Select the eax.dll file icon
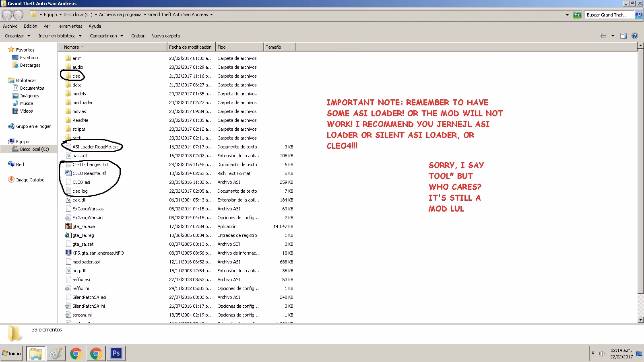644x362 pixels. click(68, 200)
